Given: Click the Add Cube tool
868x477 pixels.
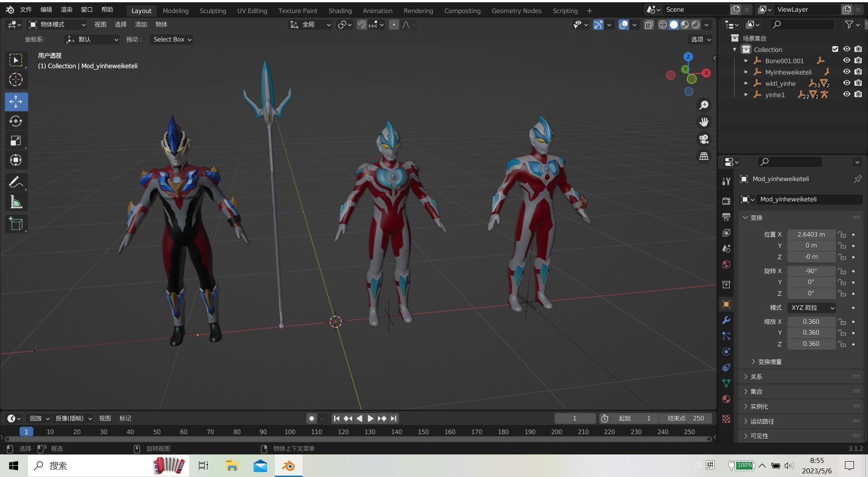Looking at the screenshot, I should click(16, 224).
